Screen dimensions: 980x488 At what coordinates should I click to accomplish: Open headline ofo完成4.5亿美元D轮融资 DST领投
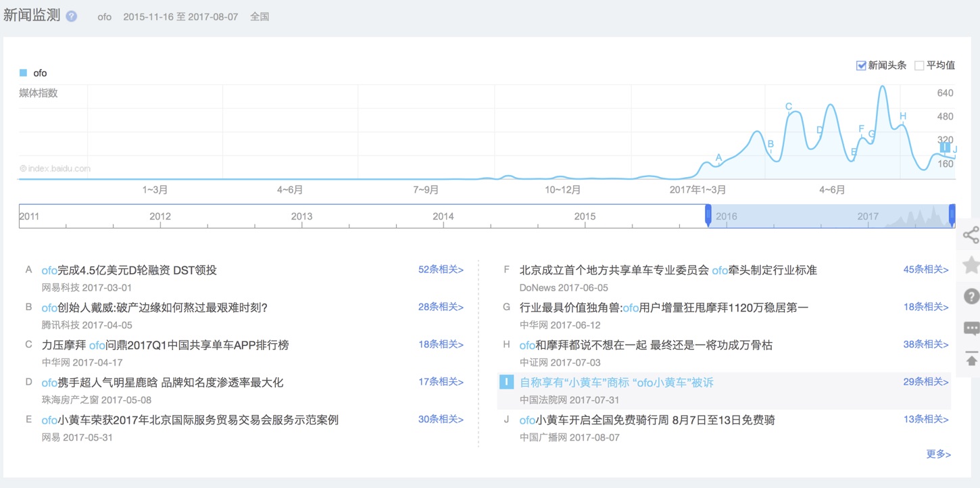[129, 270]
